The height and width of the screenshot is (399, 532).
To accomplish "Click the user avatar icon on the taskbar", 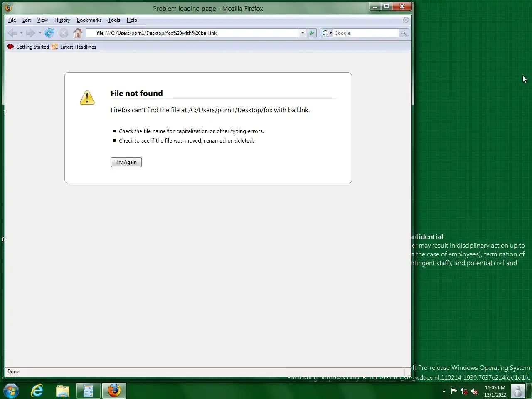I will point(518,391).
